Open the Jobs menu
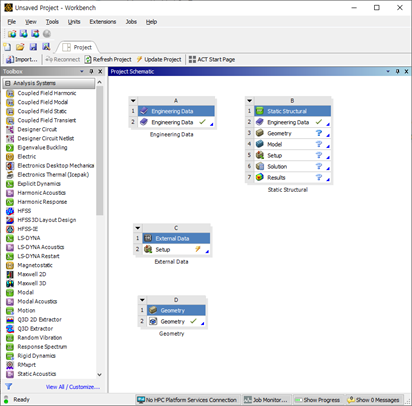Image resolution: width=412 pixels, height=406 pixels. point(131,22)
